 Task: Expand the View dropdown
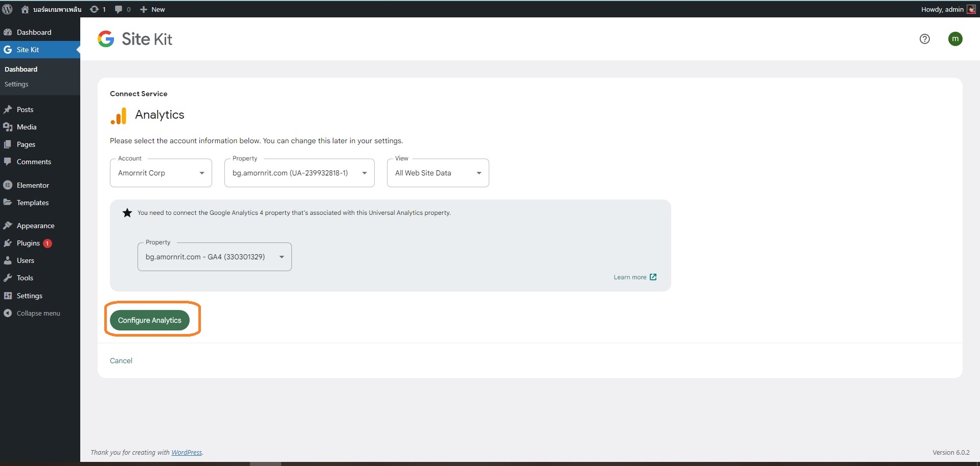438,173
